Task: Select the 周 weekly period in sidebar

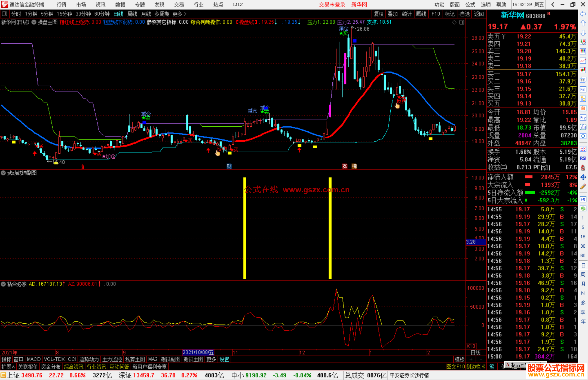Action: (x=583, y=275)
